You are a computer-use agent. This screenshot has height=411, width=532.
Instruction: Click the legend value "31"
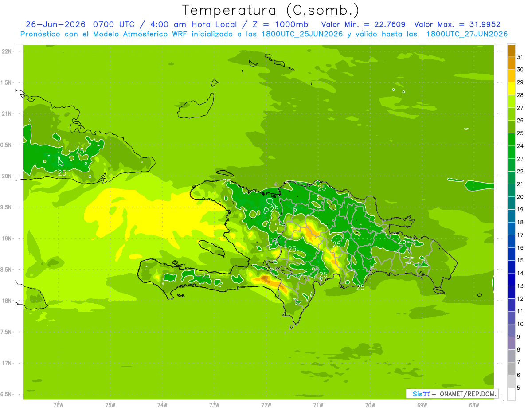[520, 57]
